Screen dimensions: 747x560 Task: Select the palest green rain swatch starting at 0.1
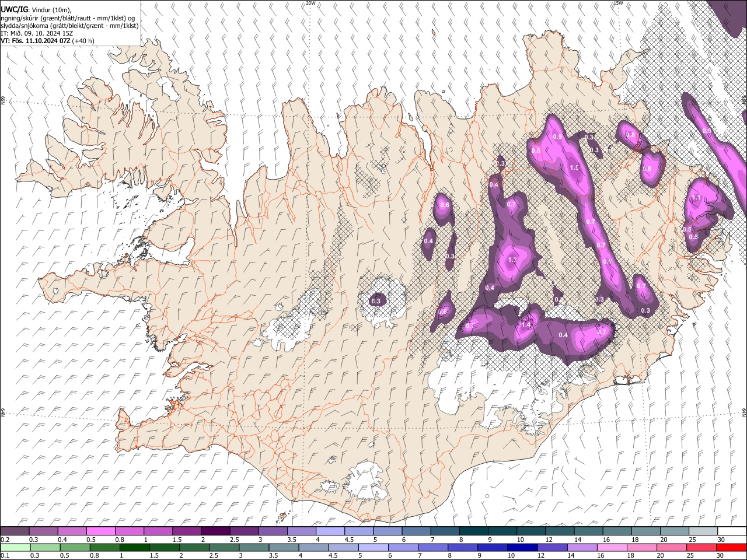pos(15,548)
